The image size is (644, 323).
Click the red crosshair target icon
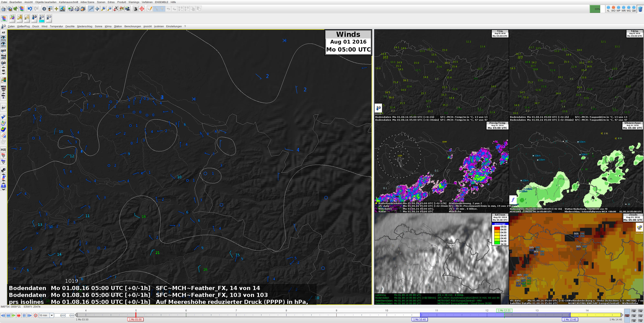coord(142,9)
